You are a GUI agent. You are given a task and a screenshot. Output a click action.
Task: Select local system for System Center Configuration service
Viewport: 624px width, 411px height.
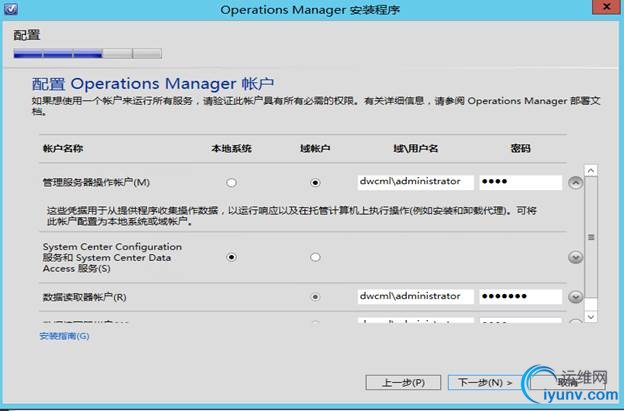tap(231, 257)
